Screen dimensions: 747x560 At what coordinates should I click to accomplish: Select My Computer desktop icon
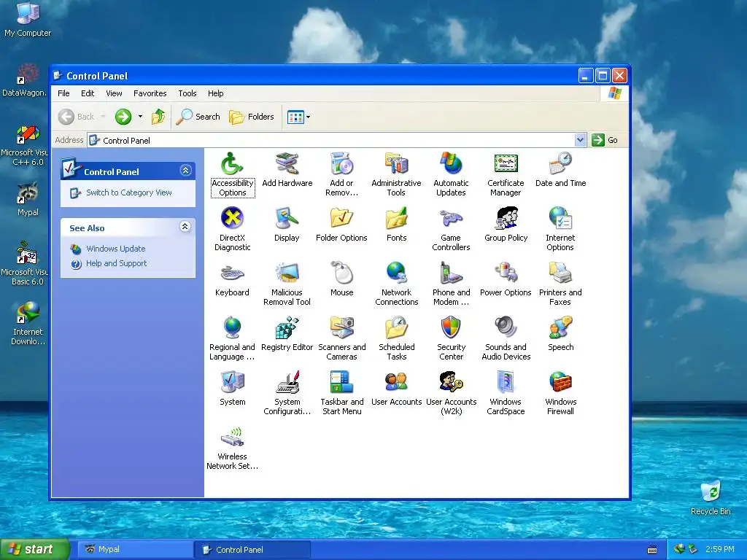(28, 20)
